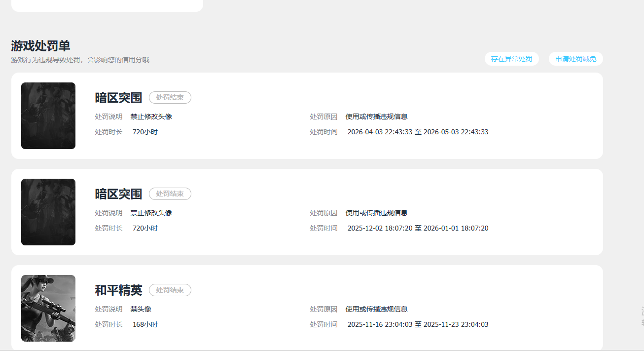Click 禁止修改头像 on the 2025-12-02 penalty
This screenshot has height=352, width=644.
[151, 213]
